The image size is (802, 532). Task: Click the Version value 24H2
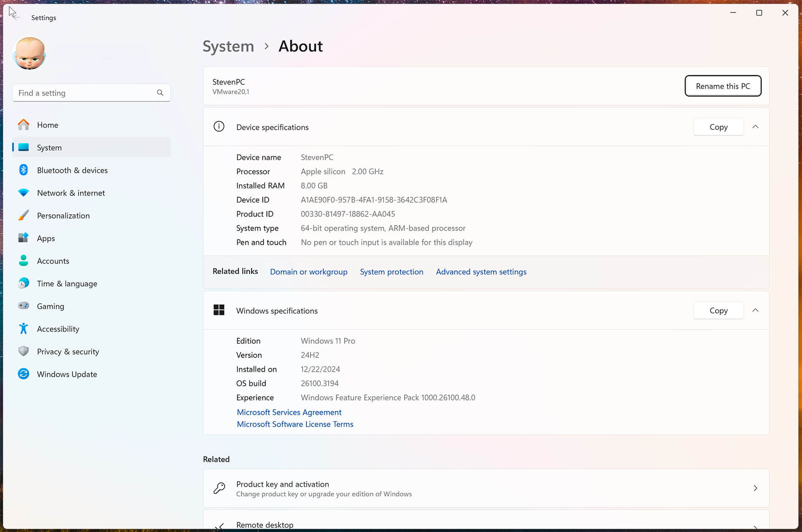point(310,355)
